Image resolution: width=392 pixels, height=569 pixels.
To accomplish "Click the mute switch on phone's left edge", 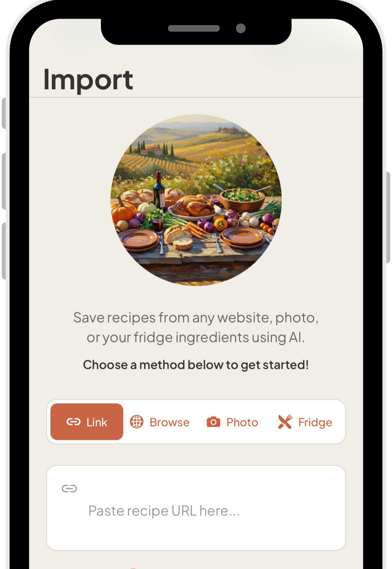I will tap(4, 114).
